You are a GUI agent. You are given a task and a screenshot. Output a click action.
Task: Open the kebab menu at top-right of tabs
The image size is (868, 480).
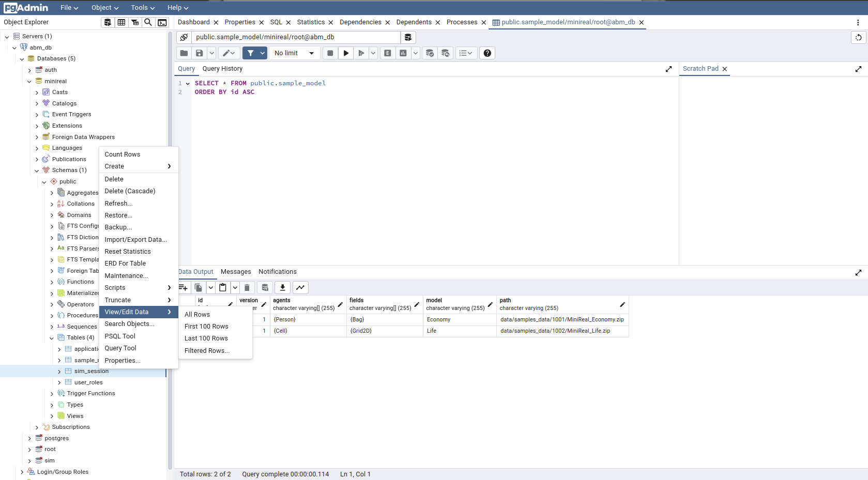coord(858,22)
